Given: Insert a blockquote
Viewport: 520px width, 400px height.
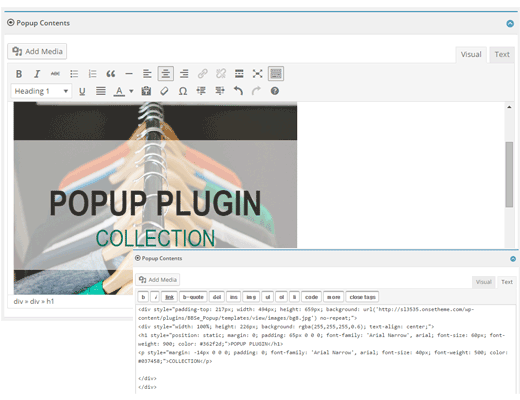Looking at the screenshot, I should pyautogui.click(x=111, y=74).
